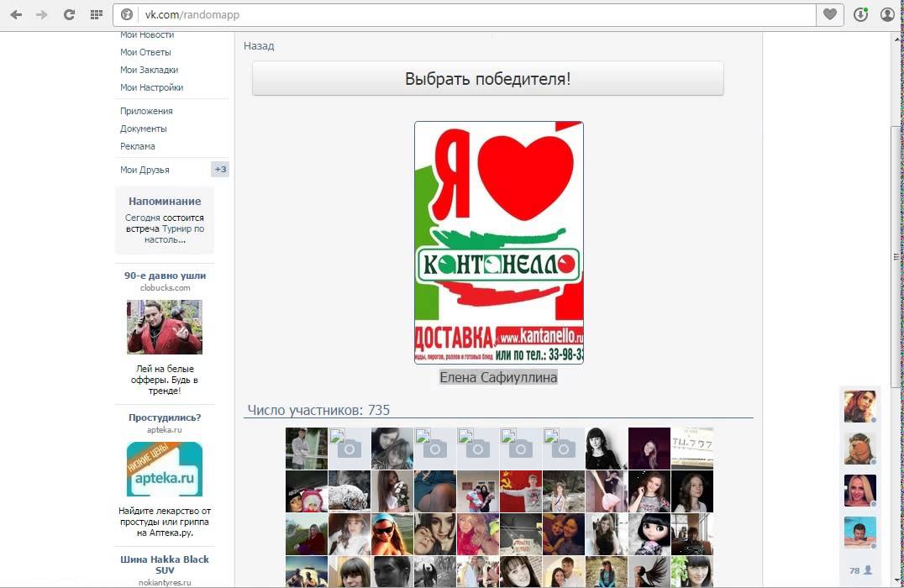Click the winner name Елена Сафиуллина

coord(498,377)
